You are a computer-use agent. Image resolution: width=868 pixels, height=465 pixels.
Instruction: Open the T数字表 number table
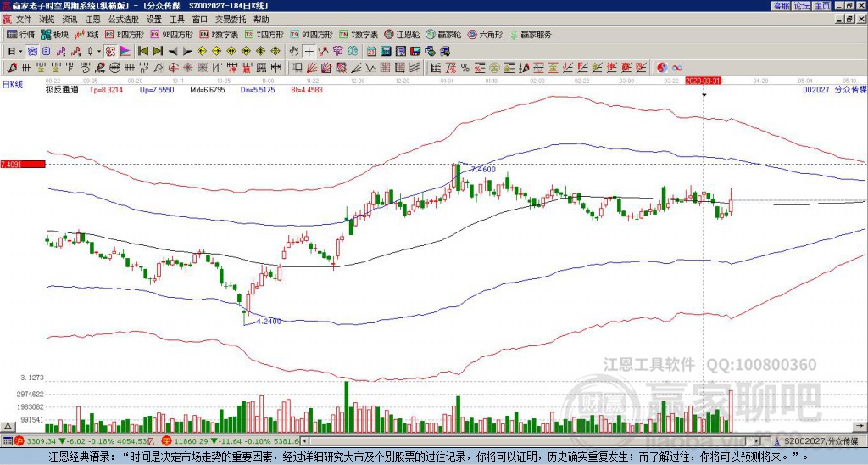tap(359, 34)
